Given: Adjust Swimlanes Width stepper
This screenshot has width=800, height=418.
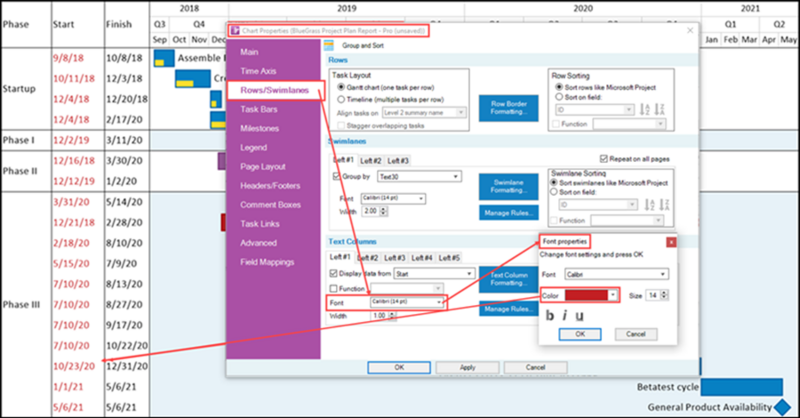Looking at the screenshot, I should coord(384,211).
